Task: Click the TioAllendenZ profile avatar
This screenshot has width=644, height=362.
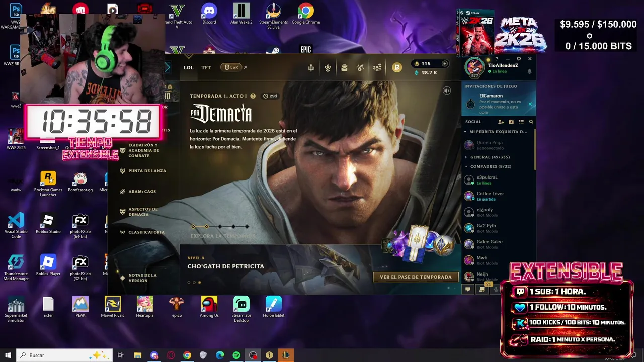Action: 474,67
